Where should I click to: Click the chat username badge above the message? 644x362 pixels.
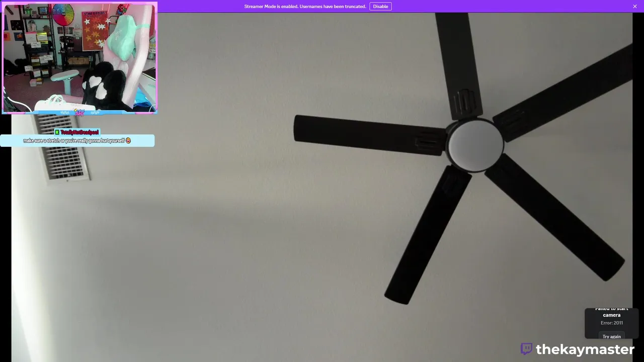[x=77, y=132]
